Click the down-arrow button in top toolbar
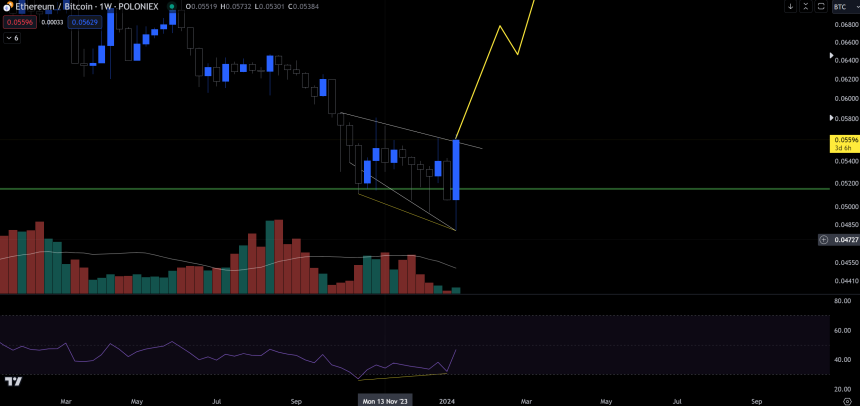 pyautogui.click(x=791, y=6)
